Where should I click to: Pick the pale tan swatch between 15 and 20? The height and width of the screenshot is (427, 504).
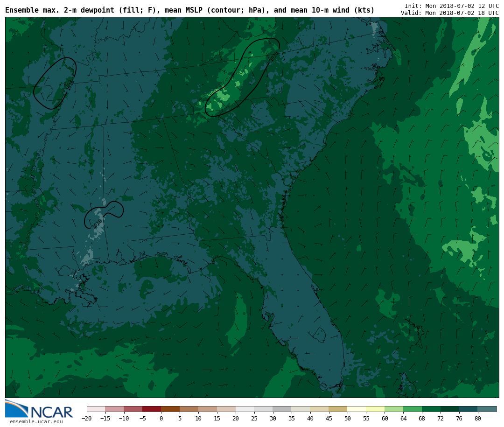click(x=226, y=409)
